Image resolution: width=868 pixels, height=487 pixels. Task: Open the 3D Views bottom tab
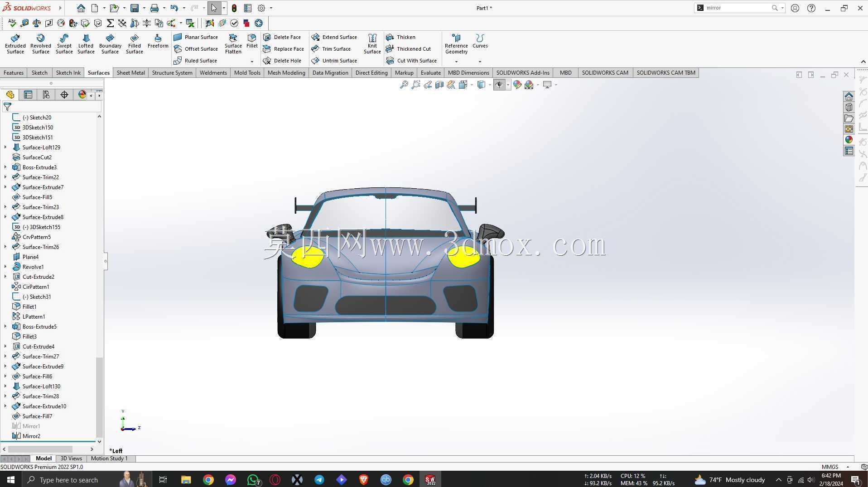pyautogui.click(x=71, y=458)
